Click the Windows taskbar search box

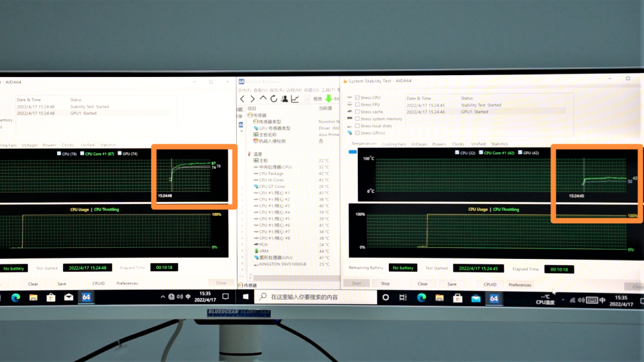[316, 297]
